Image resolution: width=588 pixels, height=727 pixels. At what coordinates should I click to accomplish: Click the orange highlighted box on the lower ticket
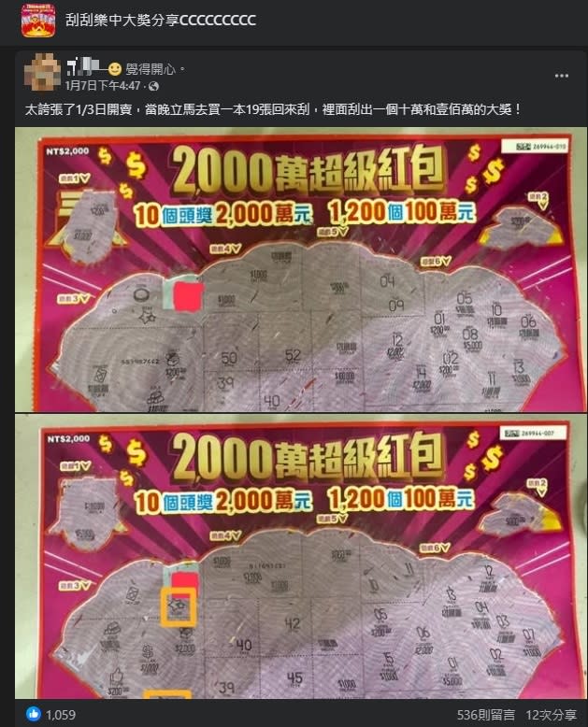[178, 607]
